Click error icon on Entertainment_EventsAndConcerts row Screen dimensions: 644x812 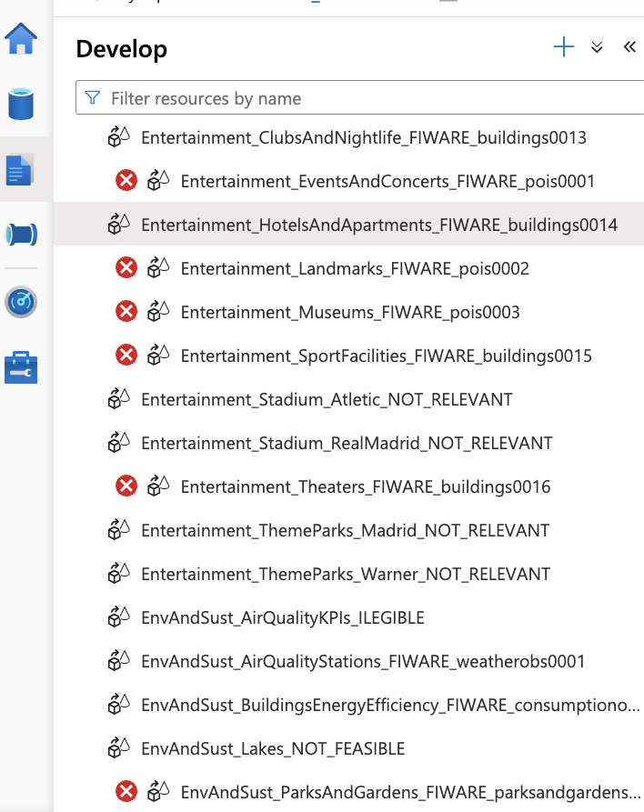pos(126,181)
